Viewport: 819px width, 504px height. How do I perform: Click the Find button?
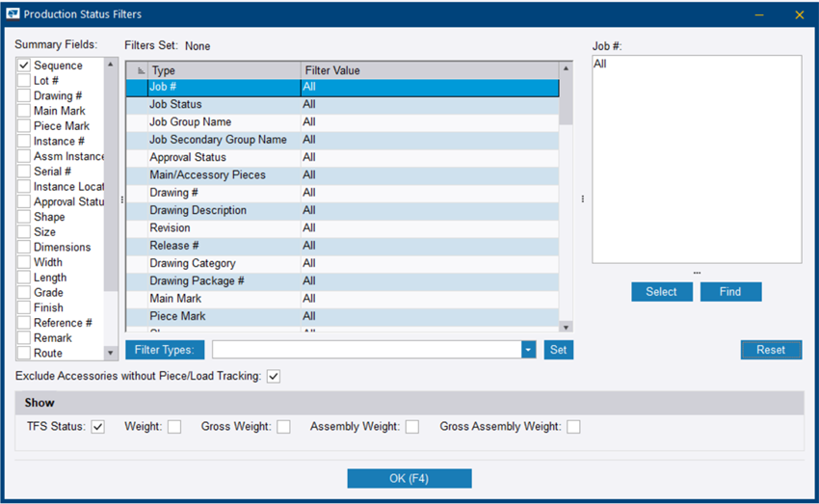click(730, 292)
